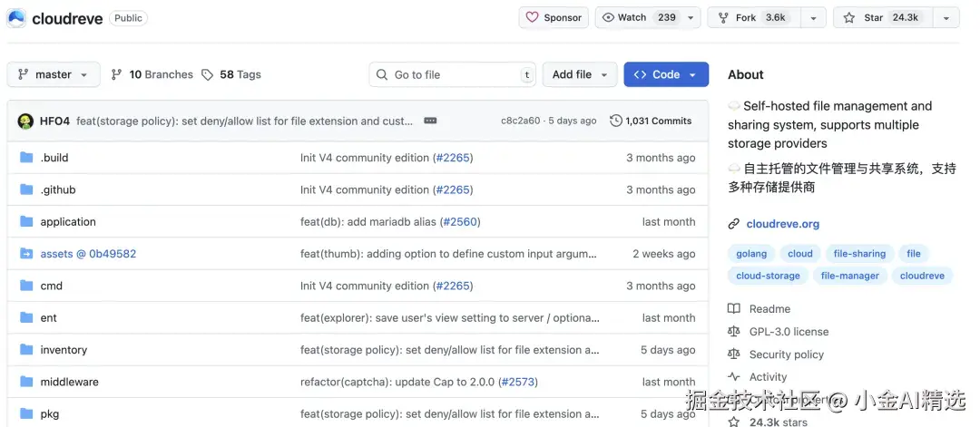Select the file-manager topic tag
This screenshot has width=980, height=427.
850,276
